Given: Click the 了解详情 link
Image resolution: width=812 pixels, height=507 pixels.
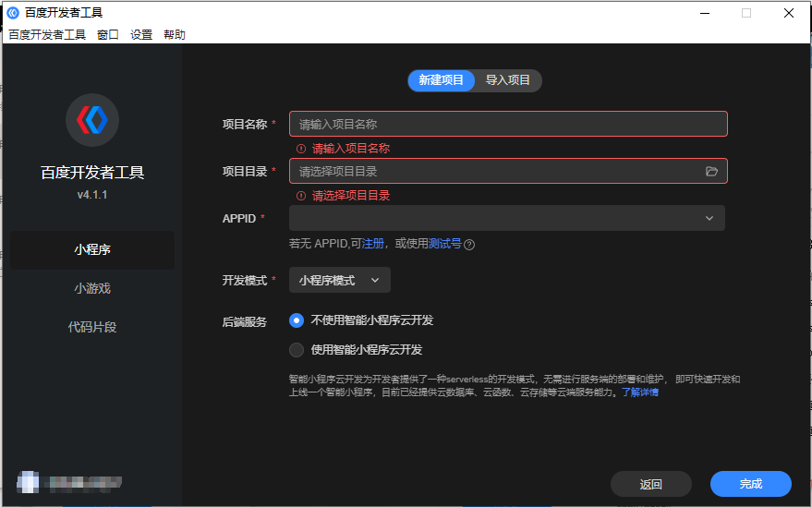Looking at the screenshot, I should (640, 392).
